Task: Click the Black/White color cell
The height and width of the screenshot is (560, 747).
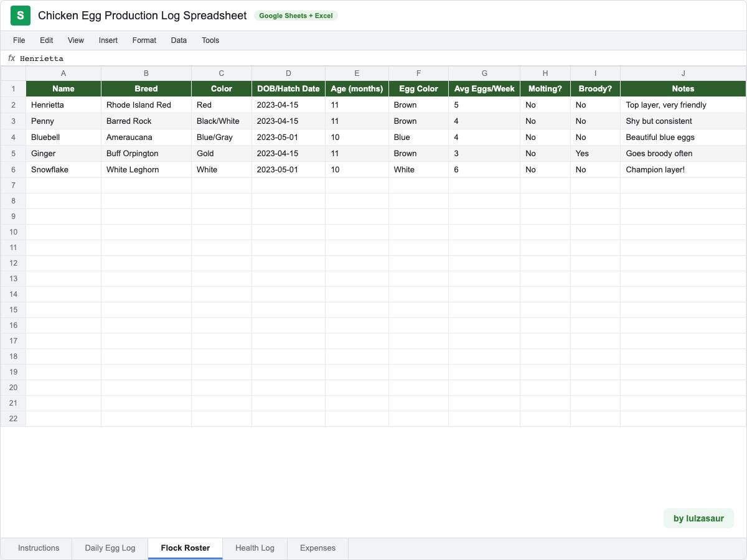Action: pyautogui.click(x=222, y=121)
